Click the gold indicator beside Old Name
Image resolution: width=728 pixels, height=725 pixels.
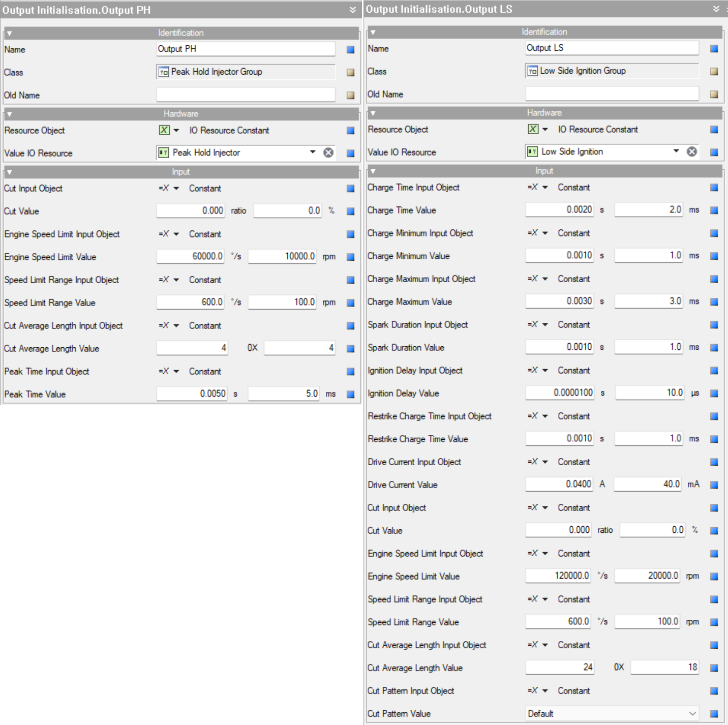pyautogui.click(x=350, y=95)
